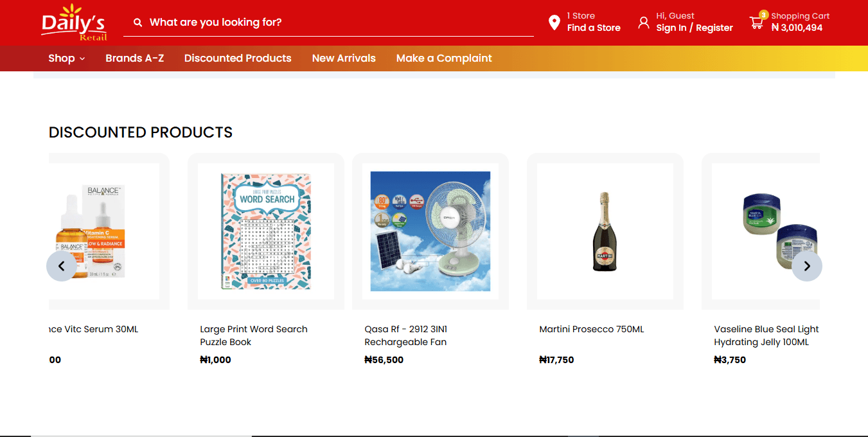
Task: Go to Discounted Products menu item
Action: pyautogui.click(x=238, y=58)
